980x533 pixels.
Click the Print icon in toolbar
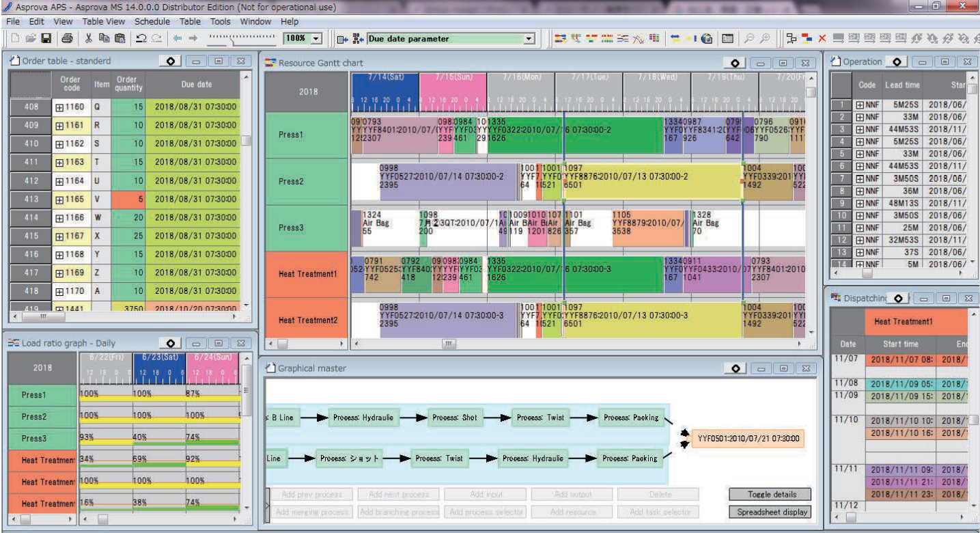point(67,38)
